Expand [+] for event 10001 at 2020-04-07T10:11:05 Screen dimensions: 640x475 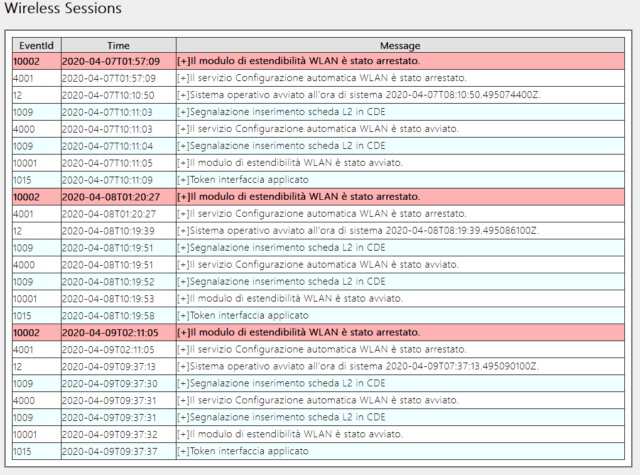183,162
